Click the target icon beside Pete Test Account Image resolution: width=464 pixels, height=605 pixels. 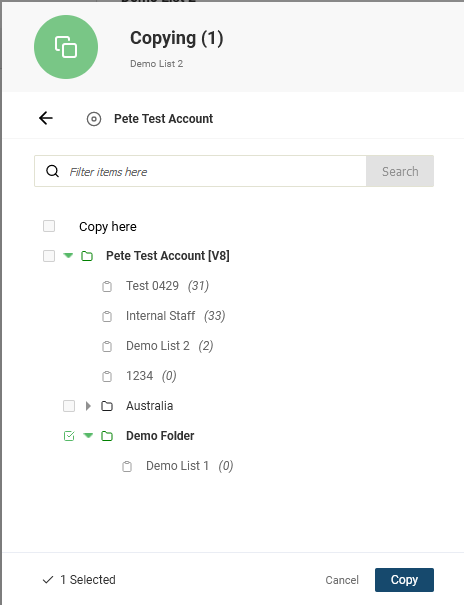pos(94,119)
